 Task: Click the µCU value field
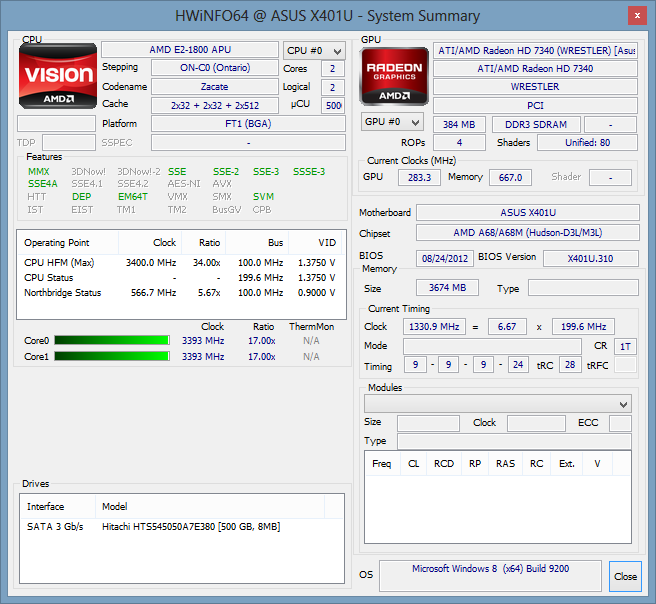pos(333,105)
